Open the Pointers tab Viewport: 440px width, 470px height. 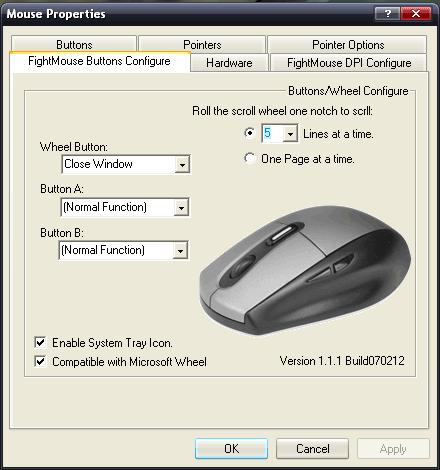[x=202, y=44]
